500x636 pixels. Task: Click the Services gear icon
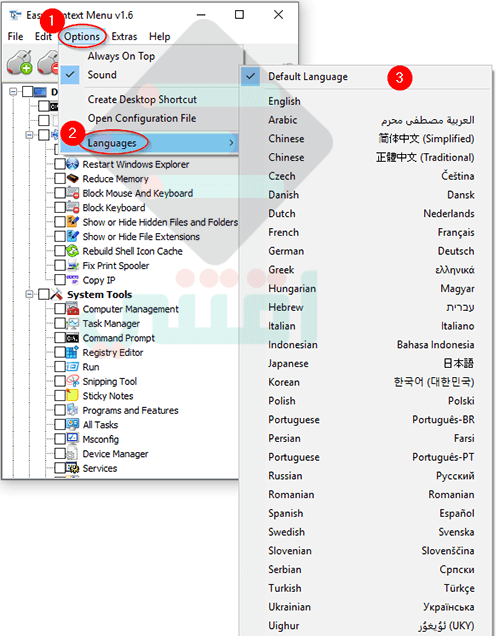(x=73, y=468)
